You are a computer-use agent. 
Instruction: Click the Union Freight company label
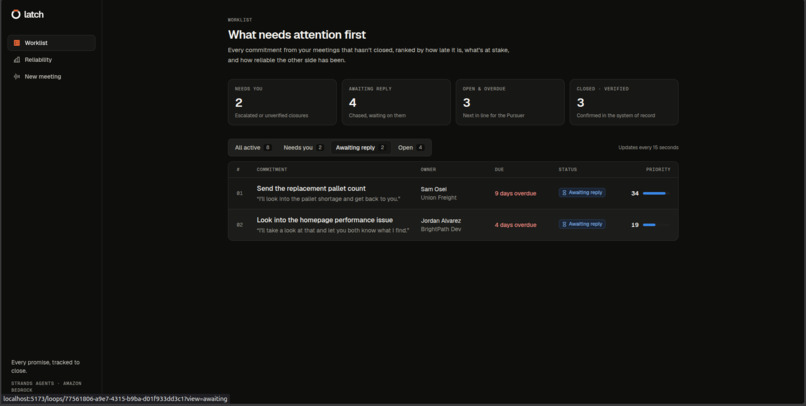438,197
